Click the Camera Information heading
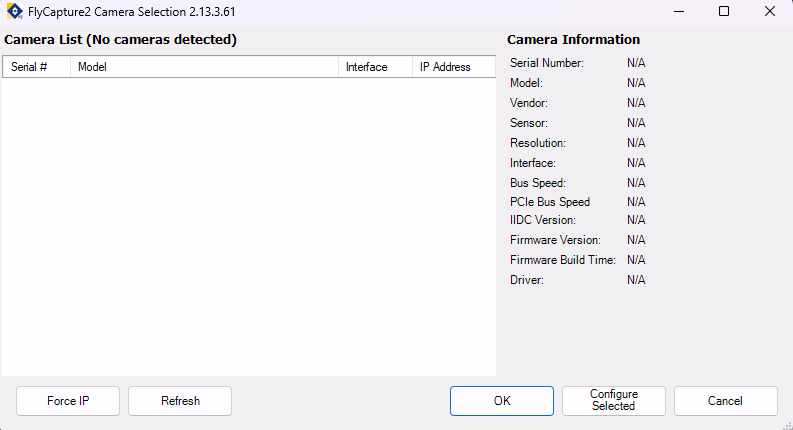 pyautogui.click(x=573, y=40)
